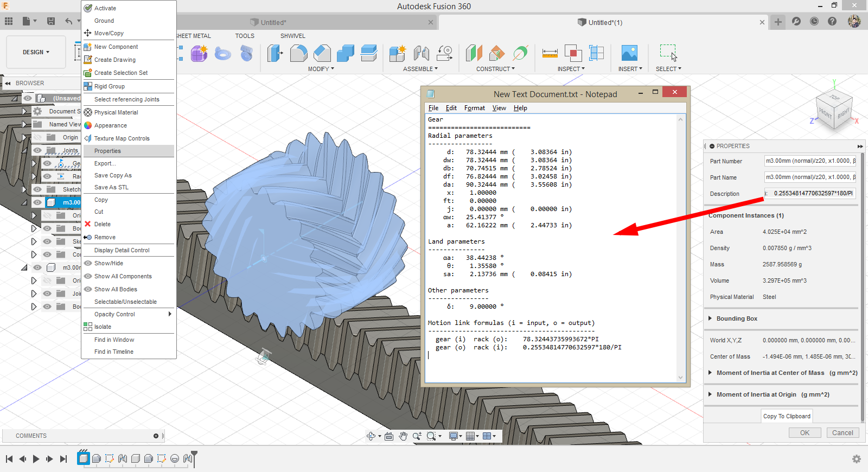Choose Properties from the context menu
This screenshot has height=472, width=868.
coord(129,151)
